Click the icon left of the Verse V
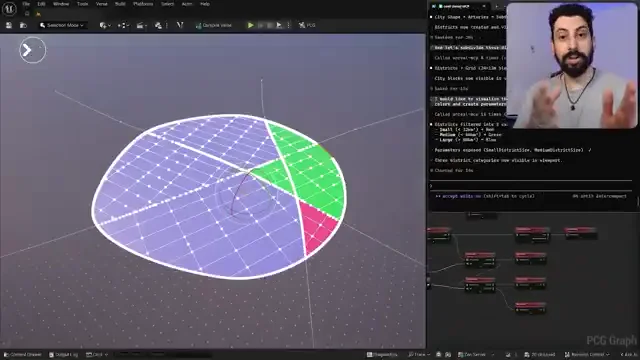The width and height of the screenshot is (640, 360). (x=159, y=25)
